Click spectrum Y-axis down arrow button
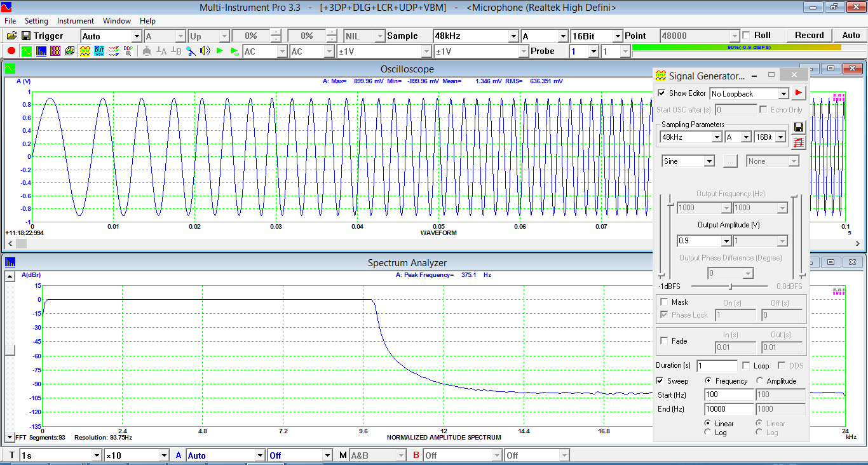This screenshot has height=465, width=868. 10,437
